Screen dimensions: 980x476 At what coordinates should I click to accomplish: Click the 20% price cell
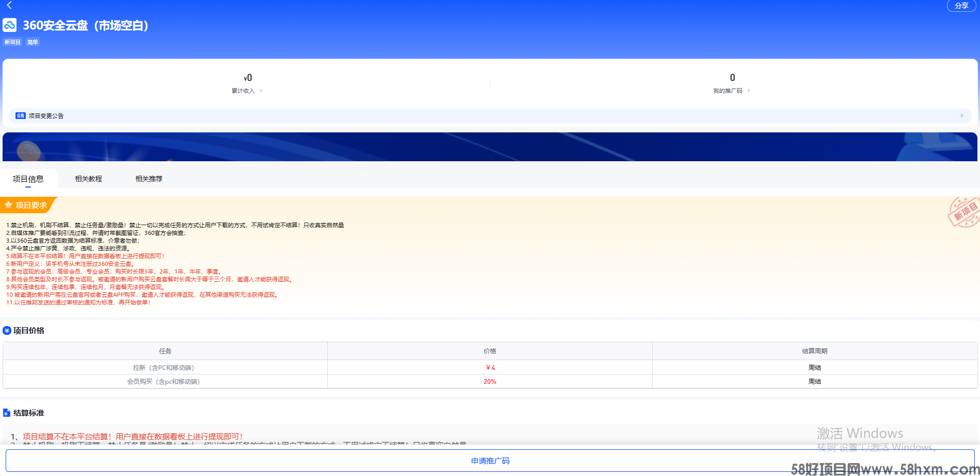tap(490, 382)
